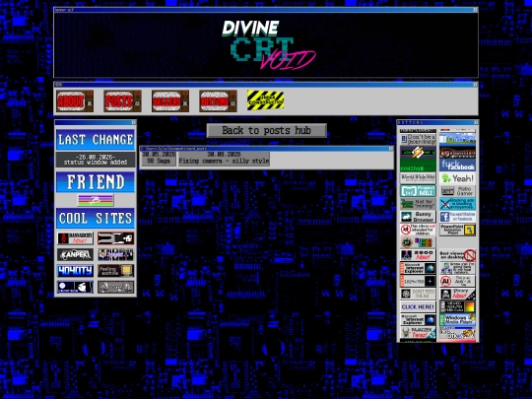Click the fuck facebook badge
This screenshot has width=532, height=399.
(457, 166)
